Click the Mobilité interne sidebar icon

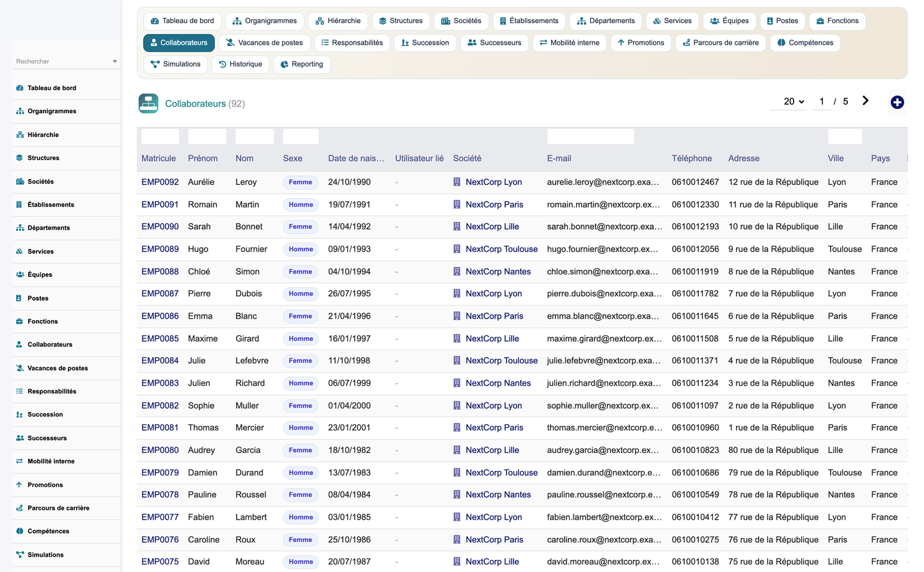click(20, 461)
